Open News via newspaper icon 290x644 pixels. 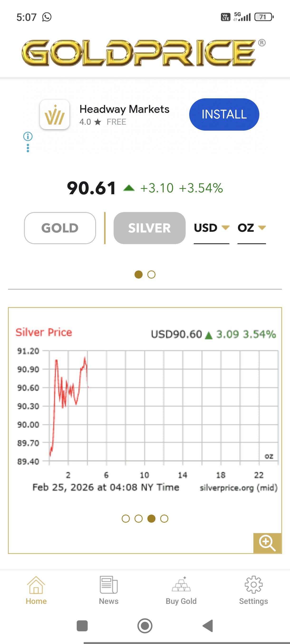click(x=109, y=585)
